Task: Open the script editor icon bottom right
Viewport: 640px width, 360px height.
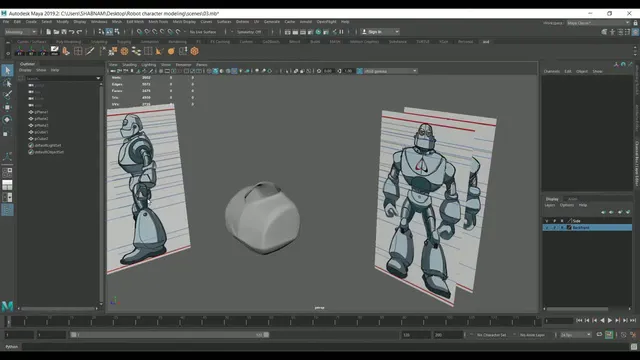Action: [634, 347]
